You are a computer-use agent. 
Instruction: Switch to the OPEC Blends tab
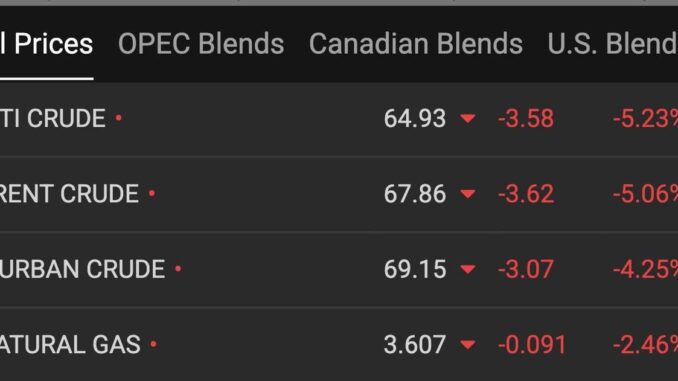[x=201, y=44]
